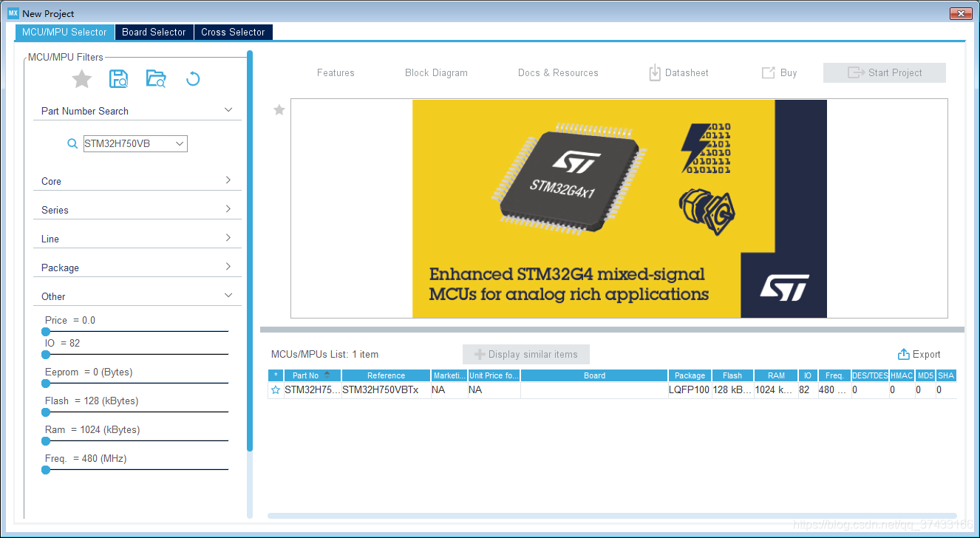Reset all MCU/MPU filters

193,78
